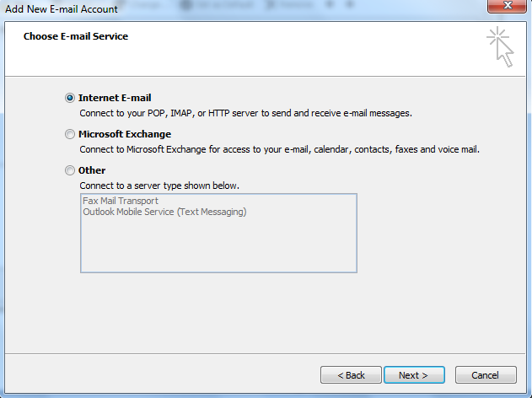Click the Choose E-mail Service heading
This screenshot has width=532, height=398.
(76, 37)
